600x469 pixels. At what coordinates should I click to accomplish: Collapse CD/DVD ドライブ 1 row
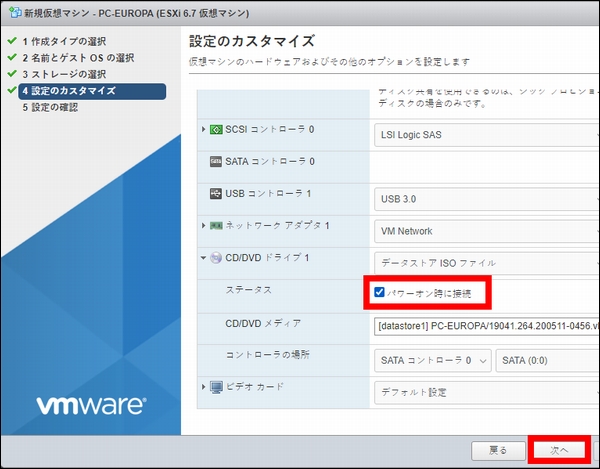point(204,258)
